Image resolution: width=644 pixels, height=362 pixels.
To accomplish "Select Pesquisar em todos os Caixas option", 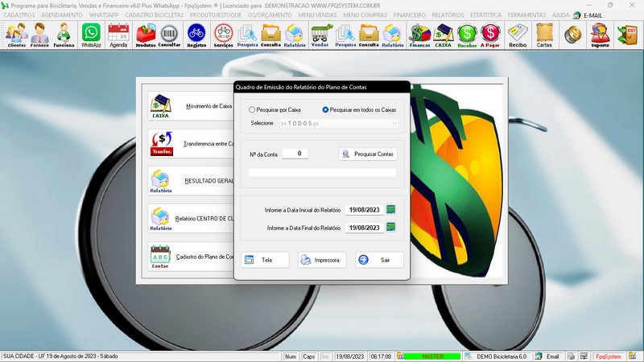I will (326, 109).
